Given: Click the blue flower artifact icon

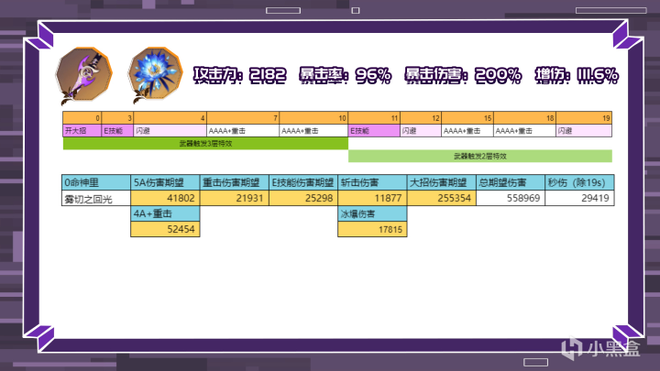Looking at the screenshot, I should pyautogui.click(x=155, y=75).
